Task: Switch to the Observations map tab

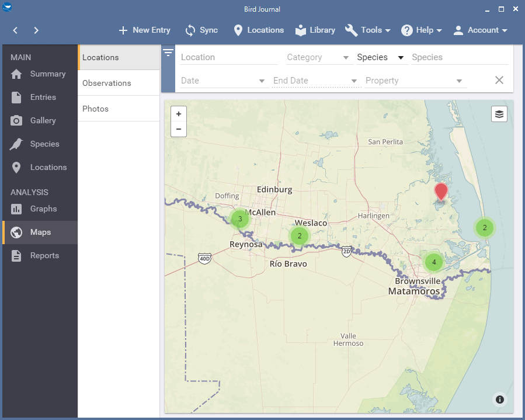Action: tap(119, 83)
